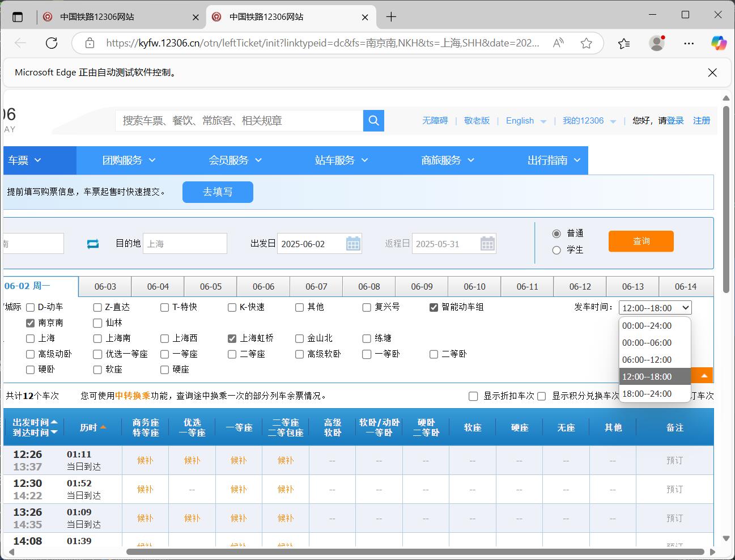Uncheck the 南京南 station checkbox
Viewport: 735px width, 560px height.
31,323
